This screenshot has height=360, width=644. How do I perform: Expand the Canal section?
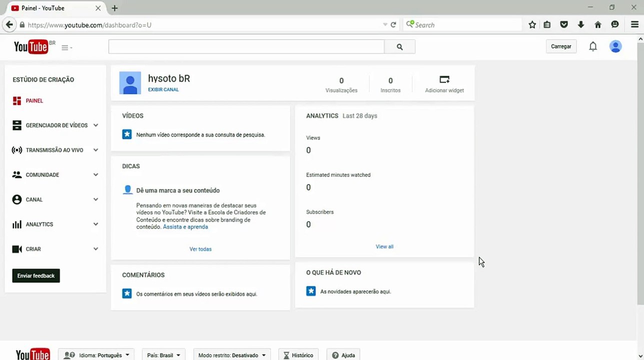tap(96, 199)
